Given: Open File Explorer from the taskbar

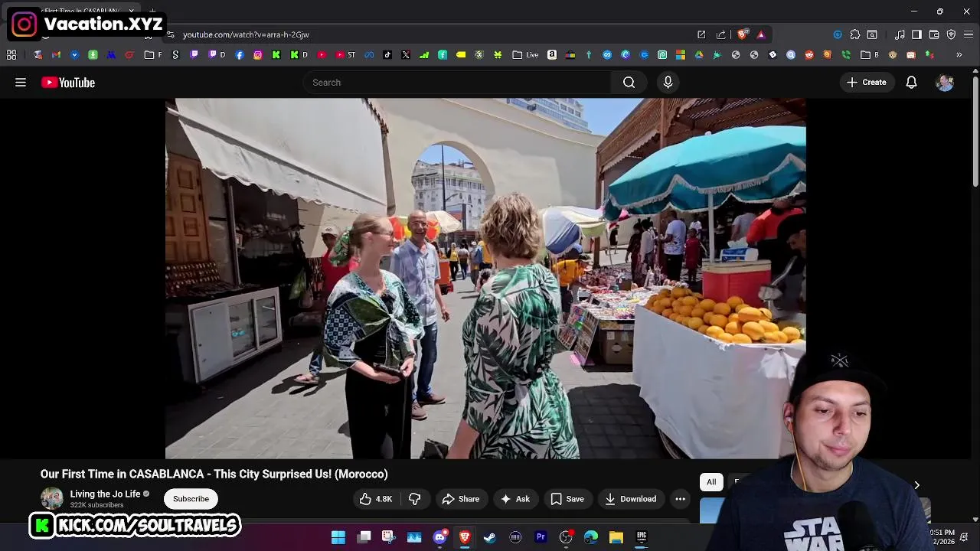Looking at the screenshot, I should tap(616, 537).
